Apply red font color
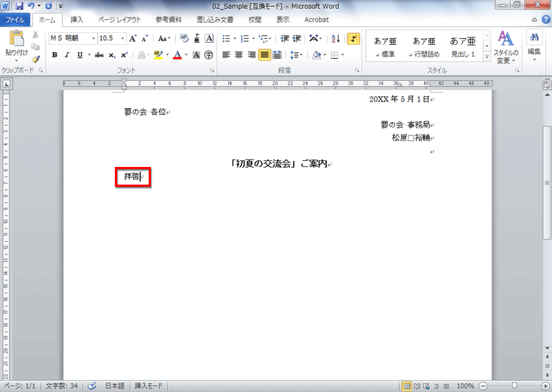Image resolution: width=552 pixels, height=392 pixels. point(177,55)
